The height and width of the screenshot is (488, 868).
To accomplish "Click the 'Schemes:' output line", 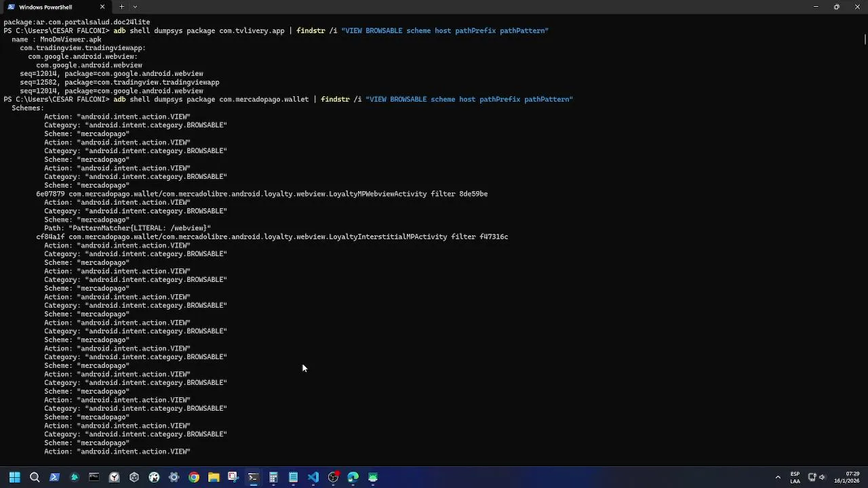I will [28, 108].
